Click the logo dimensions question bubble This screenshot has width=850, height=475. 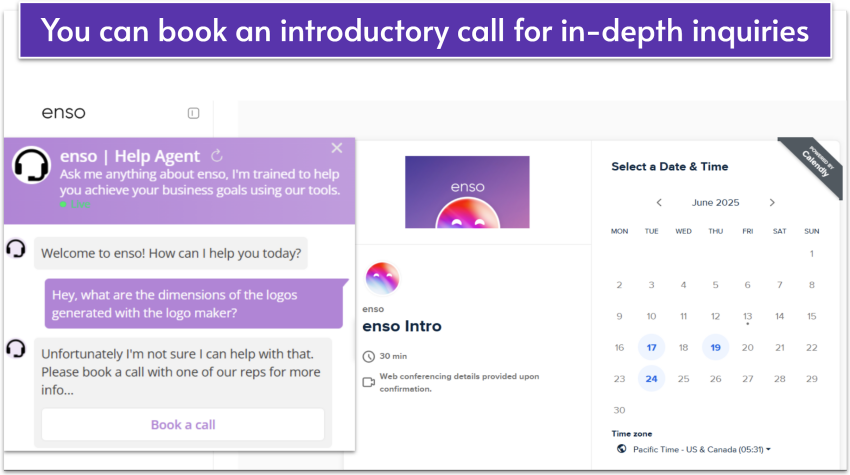[x=194, y=304]
